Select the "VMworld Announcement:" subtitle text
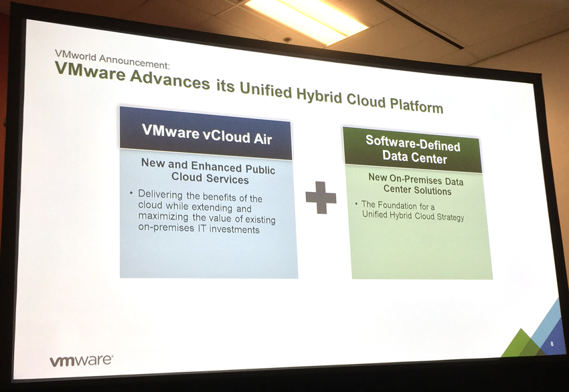This screenshot has height=392, width=569. coord(112,60)
